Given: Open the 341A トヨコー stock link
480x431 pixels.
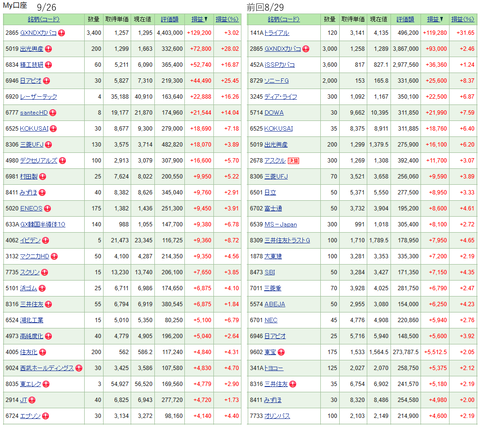Looking at the screenshot, I should (274, 368).
